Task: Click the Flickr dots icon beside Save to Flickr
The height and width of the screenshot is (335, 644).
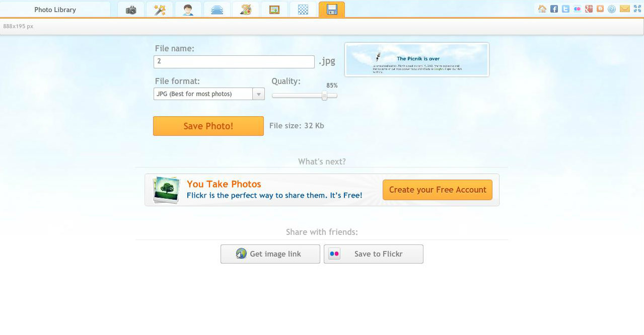Action: point(334,254)
